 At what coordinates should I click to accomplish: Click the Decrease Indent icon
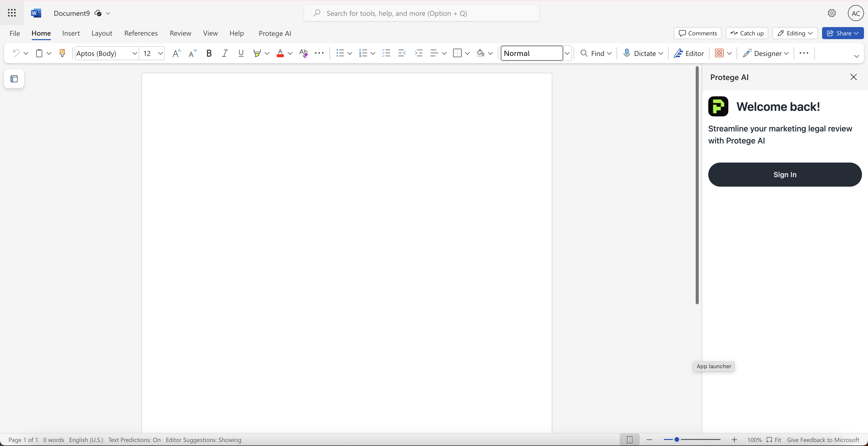[402, 53]
